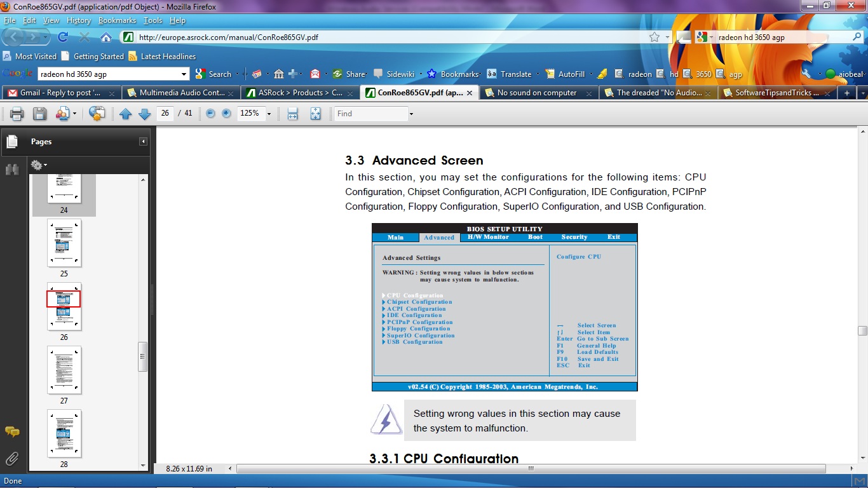Open the zoom level 125% dropdown
The image size is (868, 488).
point(269,114)
